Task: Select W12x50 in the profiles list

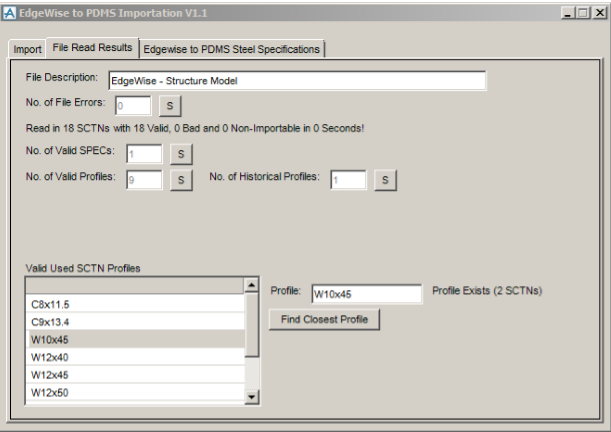Action: tap(135, 392)
